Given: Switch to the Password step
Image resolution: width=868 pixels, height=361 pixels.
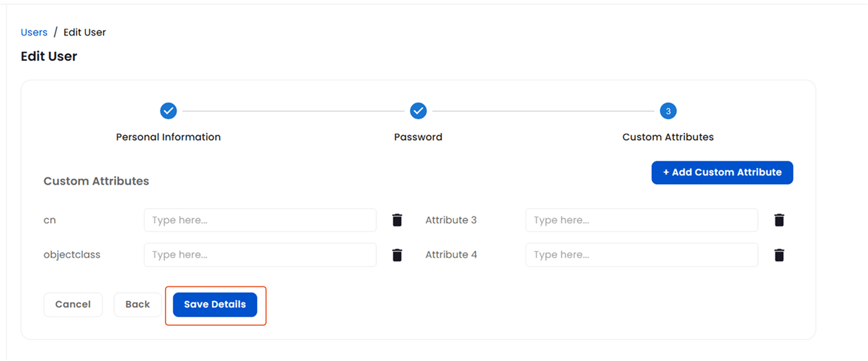Looking at the screenshot, I should (418, 136).
